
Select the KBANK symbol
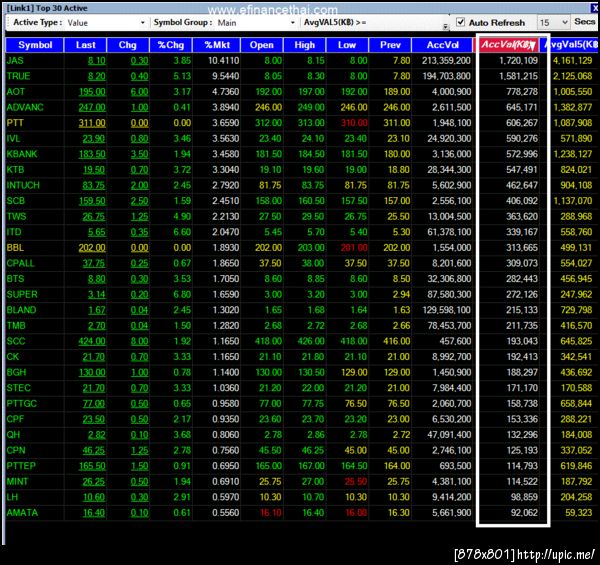[22, 154]
